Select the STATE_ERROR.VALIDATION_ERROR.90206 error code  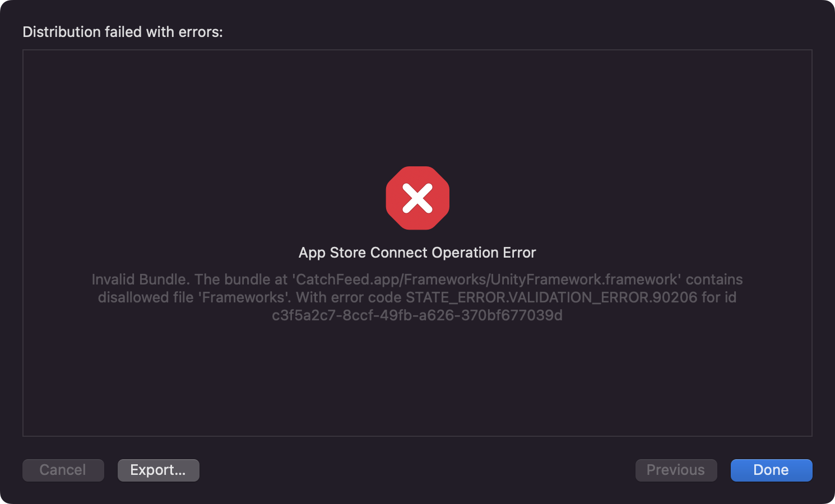pyautogui.click(x=551, y=297)
